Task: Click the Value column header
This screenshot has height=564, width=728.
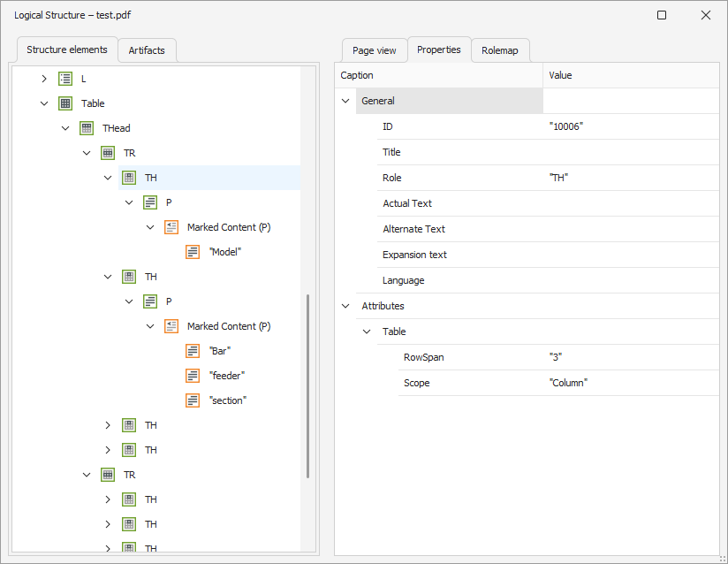Action: click(x=630, y=75)
